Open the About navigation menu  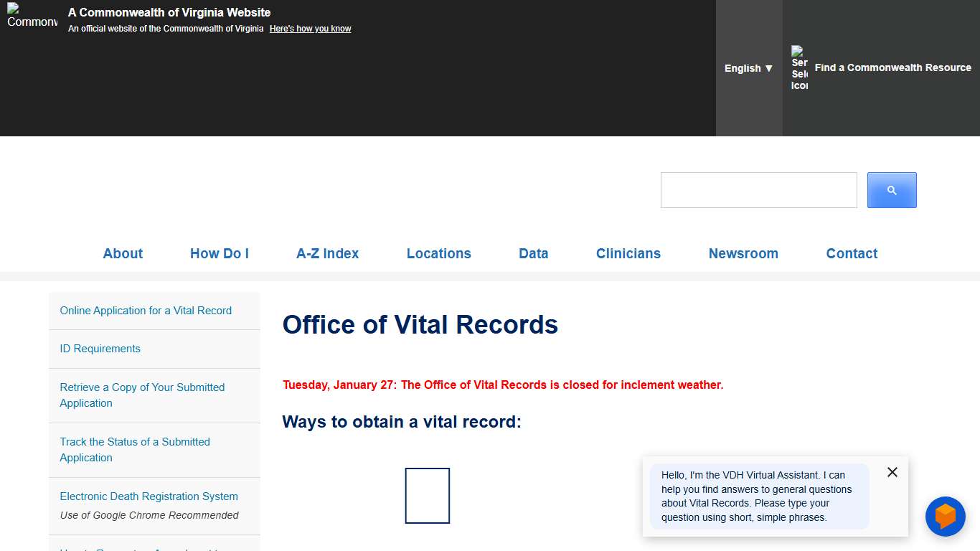coord(123,253)
